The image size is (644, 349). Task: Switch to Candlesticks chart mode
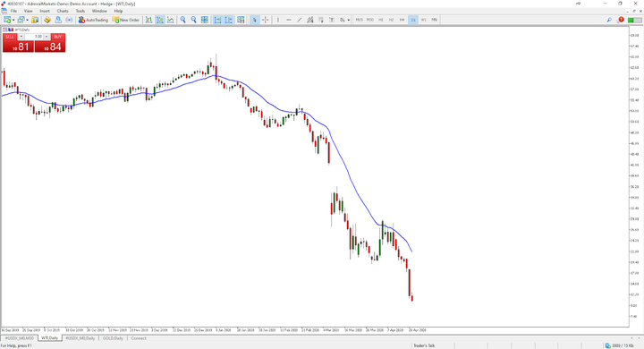160,20
